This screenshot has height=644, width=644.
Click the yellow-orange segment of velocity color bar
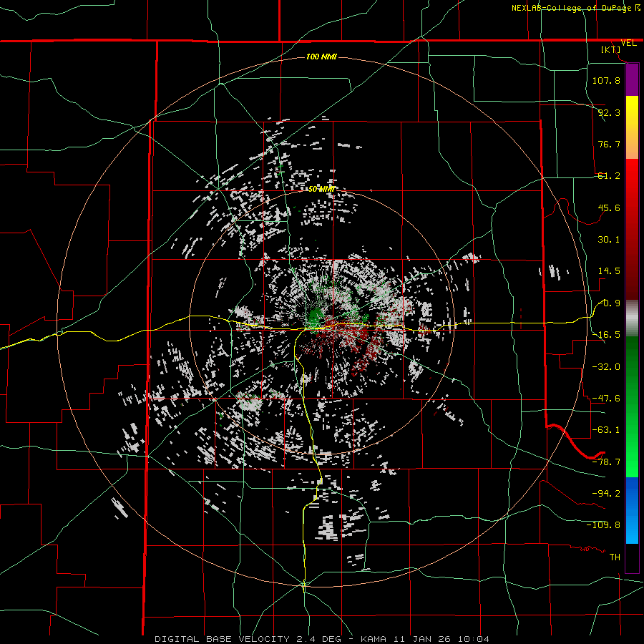click(x=632, y=127)
